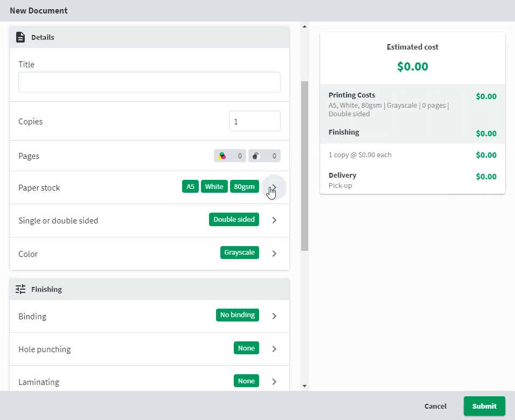515x420 pixels.
Task: Click the No binding badge
Action: click(x=238, y=315)
